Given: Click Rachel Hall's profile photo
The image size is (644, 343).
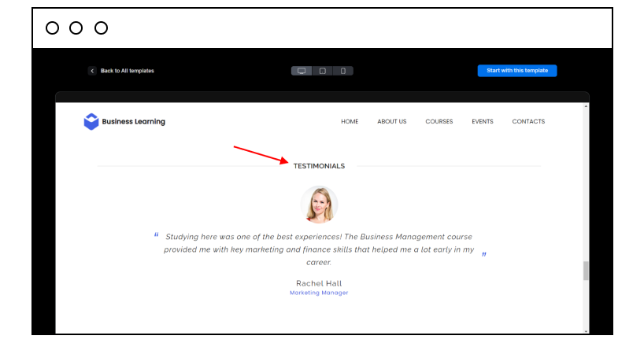Looking at the screenshot, I should tap(319, 205).
